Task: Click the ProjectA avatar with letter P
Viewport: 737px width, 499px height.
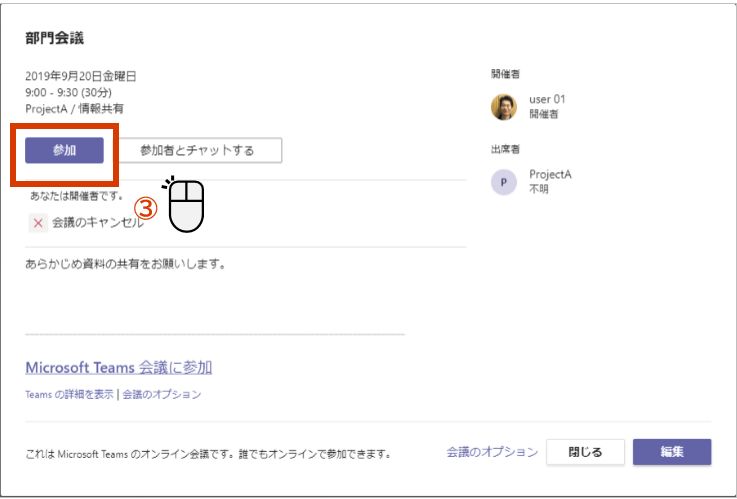Action: tap(504, 181)
